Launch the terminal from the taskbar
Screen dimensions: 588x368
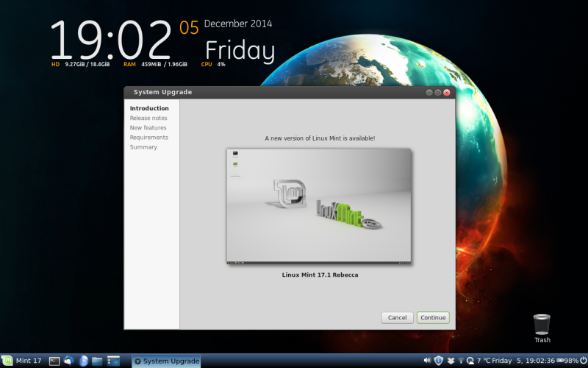(x=54, y=361)
